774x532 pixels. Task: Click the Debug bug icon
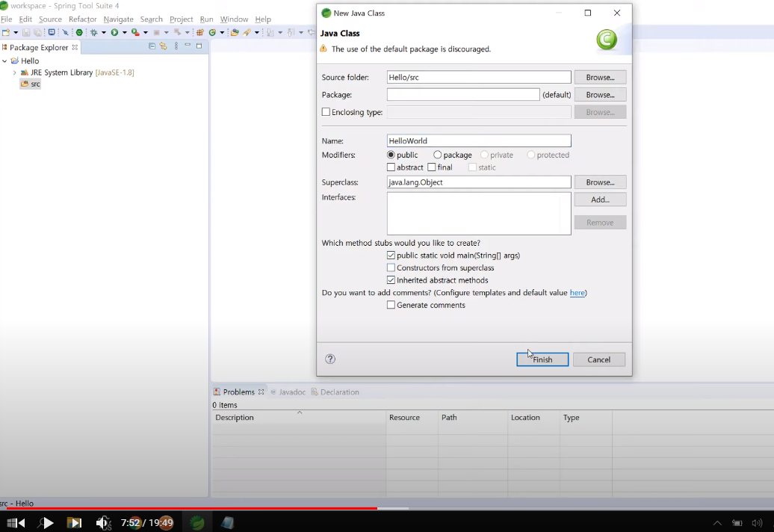tap(94, 33)
